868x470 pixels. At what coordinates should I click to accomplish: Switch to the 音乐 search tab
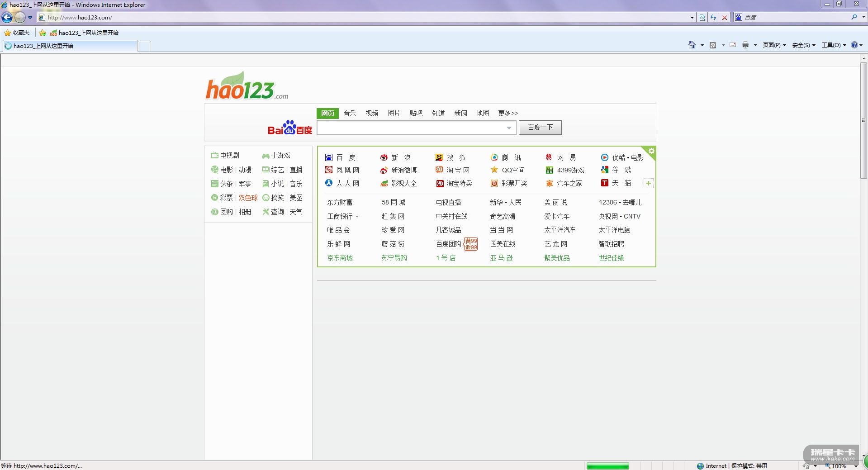pos(350,113)
